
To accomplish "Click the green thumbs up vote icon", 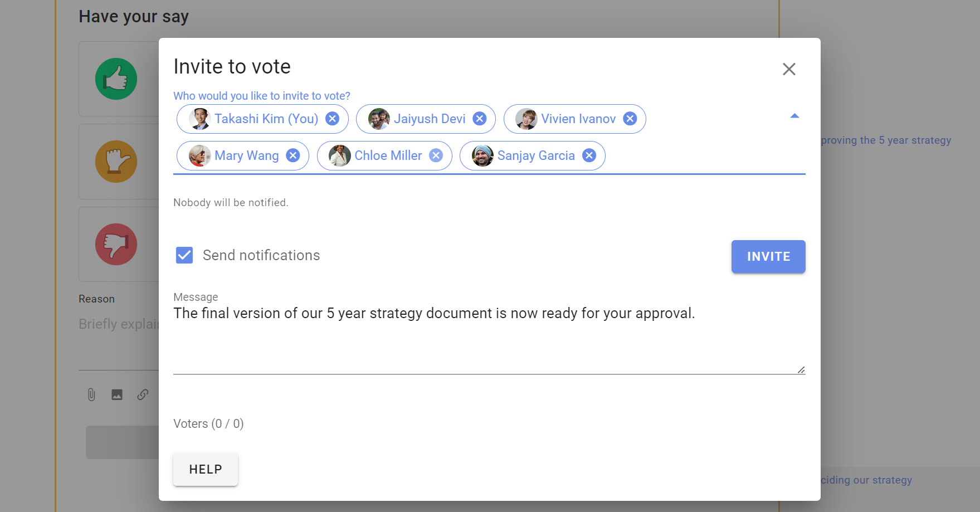I will [x=116, y=79].
